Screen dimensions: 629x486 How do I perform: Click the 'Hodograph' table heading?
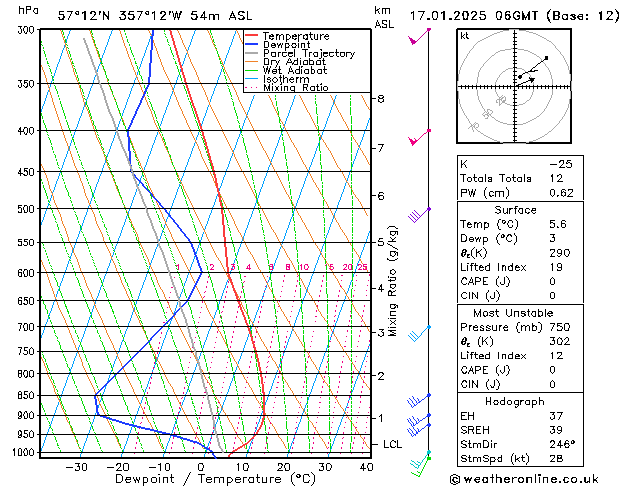[x=515, y=402]
